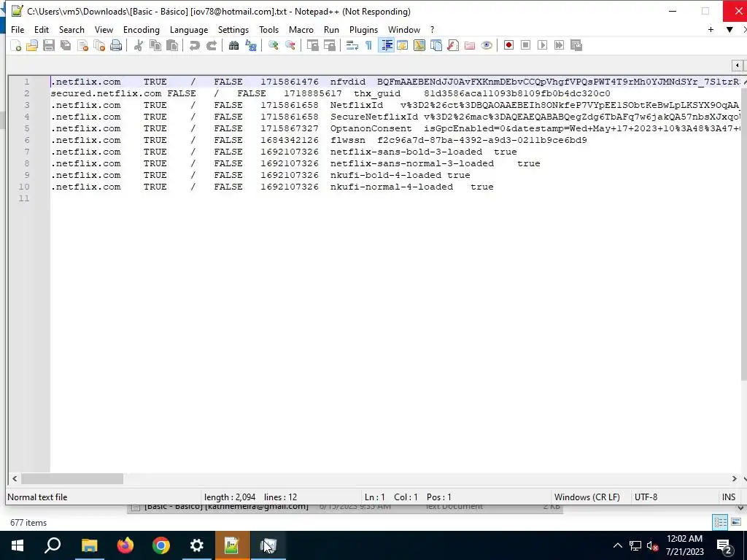The width and height of the screenshot is (747, 560).
Task: Click the Save toolbar icon
Action: 49,45
